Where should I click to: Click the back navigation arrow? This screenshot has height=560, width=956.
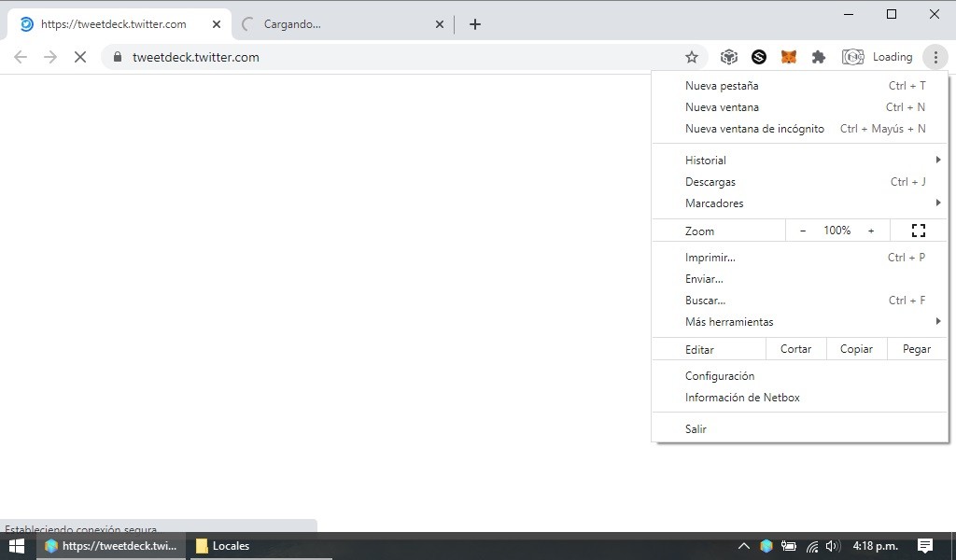(x=21, y=57)
